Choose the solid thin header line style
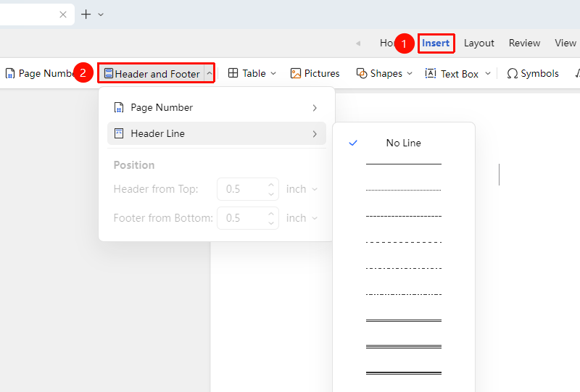This screenshot has height=392, width=580. pyautogui.click(x=404, y=164)
